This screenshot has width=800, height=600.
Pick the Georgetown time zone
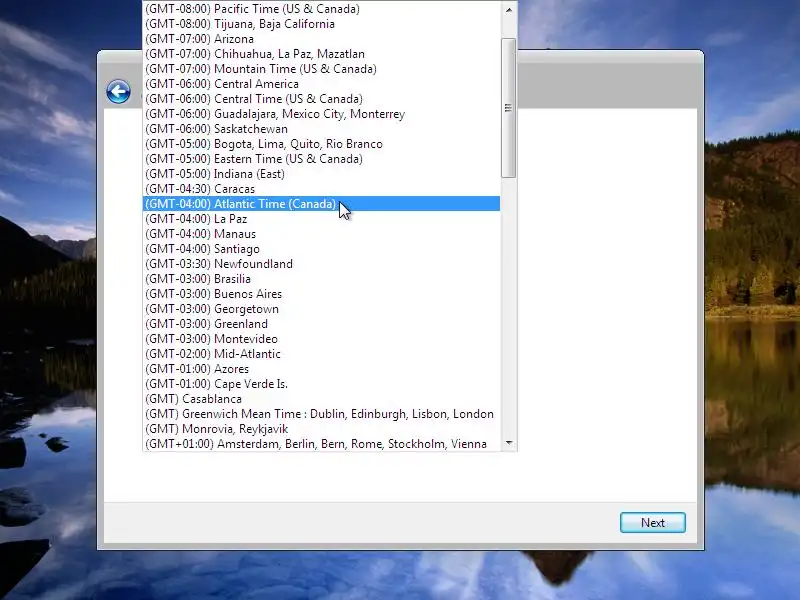pos(321,309)
